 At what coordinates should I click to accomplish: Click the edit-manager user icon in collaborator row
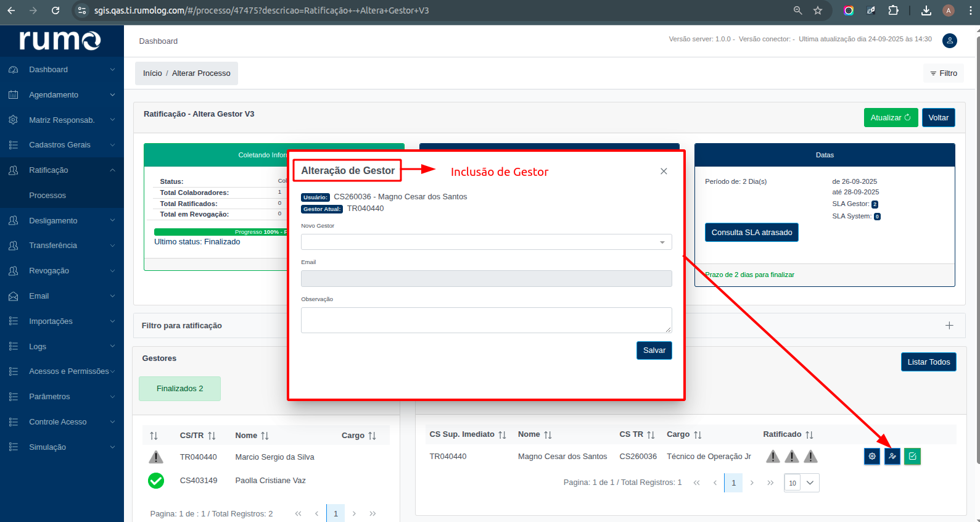[892, 457]
